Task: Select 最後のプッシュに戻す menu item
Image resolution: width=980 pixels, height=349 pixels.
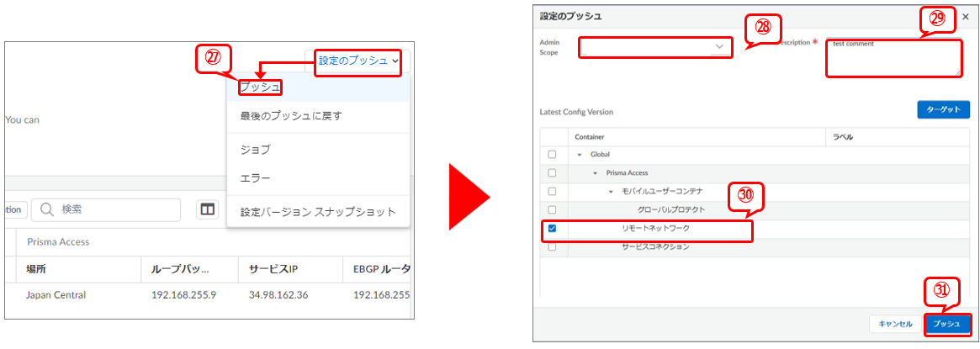Action: [x=290, y=115]
